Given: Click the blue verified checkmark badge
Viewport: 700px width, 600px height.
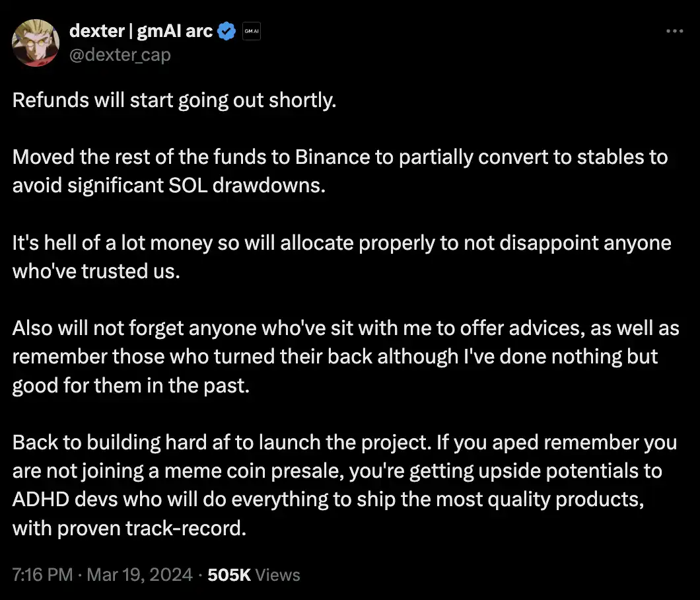Looking at the screenshot, I should [x=227, y=31].
